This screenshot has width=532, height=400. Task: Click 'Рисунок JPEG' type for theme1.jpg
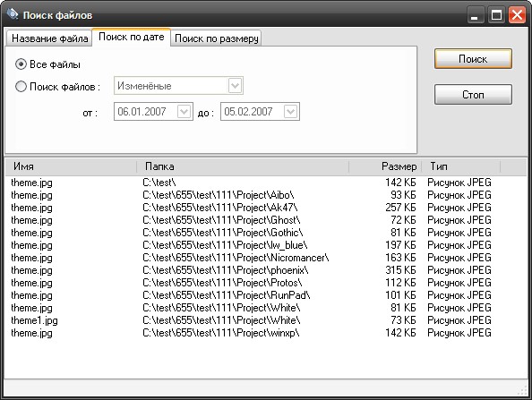tap(459, 320)
